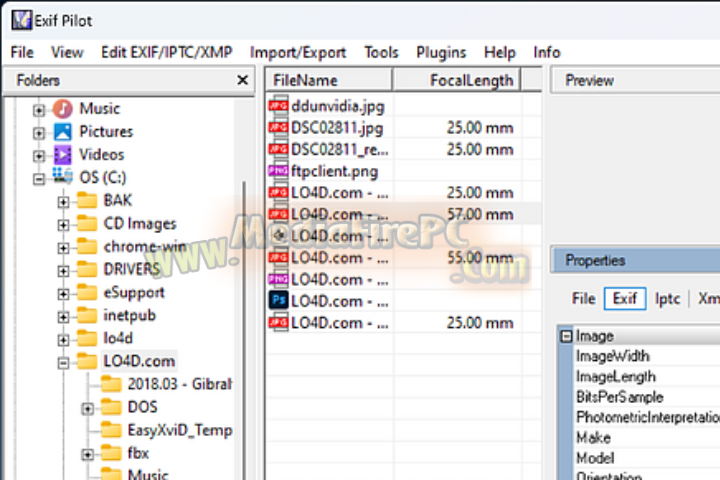Switch to the File properties tab
The image size is (720, 480).
(583, 299)
